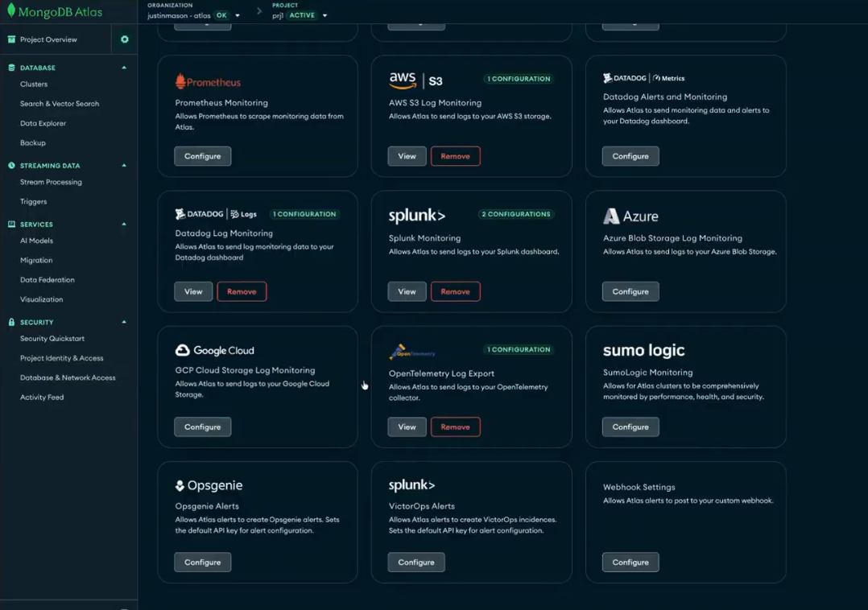
Task: Open the organization dropdown arrow
Action: click(x=238, y=15)
